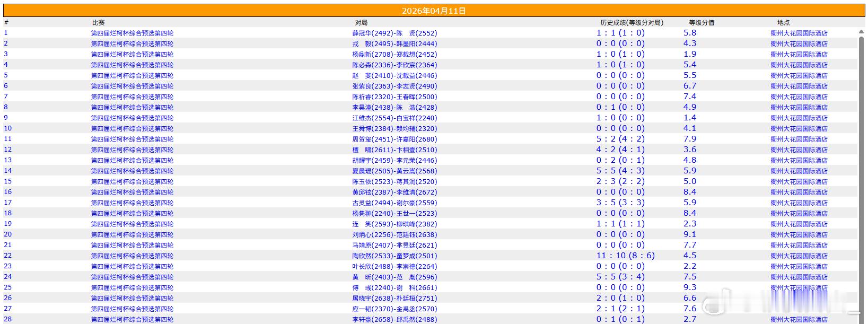Open match 周贺玺(2451)-许嘉阳(2680)

[394, 139]
